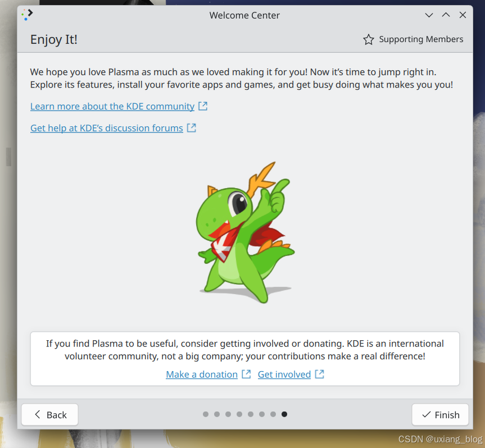Screen dimensions: 485x448
Task: Jump to the fifth page indicator dot
Action: tap(251, 414)
